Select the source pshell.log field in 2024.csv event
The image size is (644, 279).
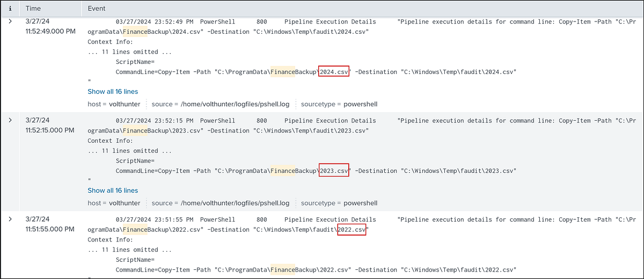[220, 104]
